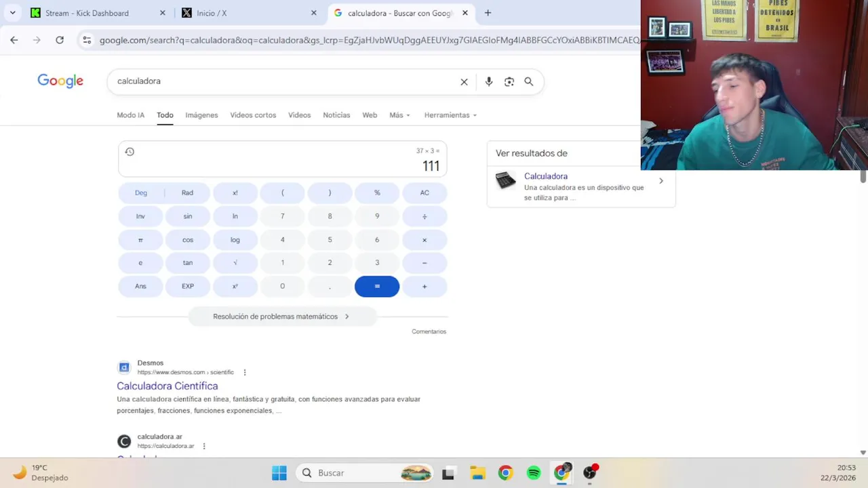
Task: Open the Windows Start menu
Action: coord(279,473)
